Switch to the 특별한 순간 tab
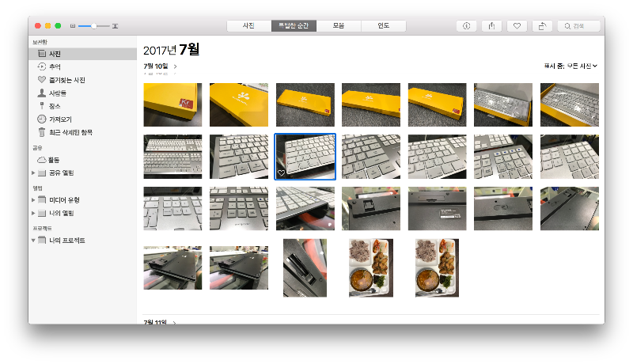Screen dimensions: 633x364 coord(294,26)
